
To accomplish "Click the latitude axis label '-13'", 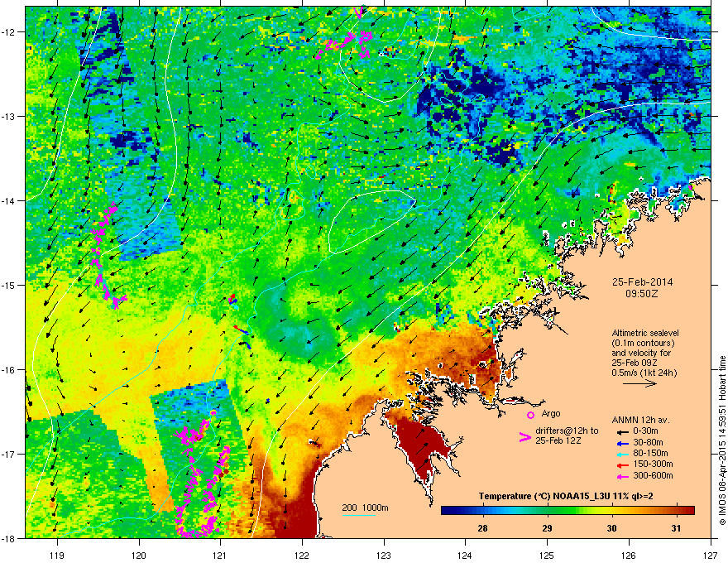I will [x=8, y=116].
